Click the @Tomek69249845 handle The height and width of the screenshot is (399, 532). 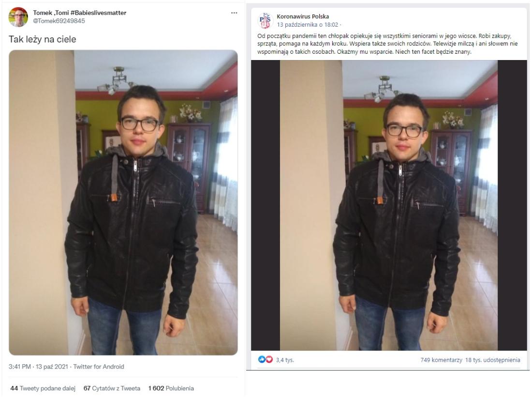tap(59, 21)
